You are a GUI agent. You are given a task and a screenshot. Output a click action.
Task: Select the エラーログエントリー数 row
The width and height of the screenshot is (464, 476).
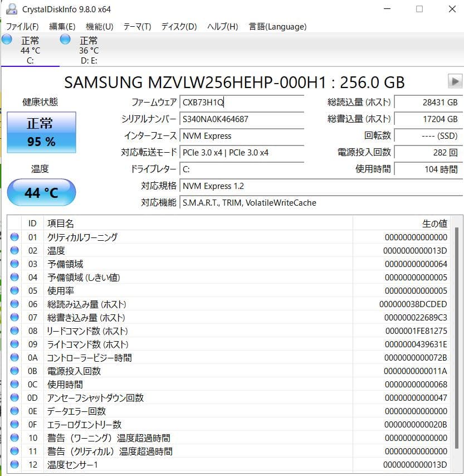point(228,424)
